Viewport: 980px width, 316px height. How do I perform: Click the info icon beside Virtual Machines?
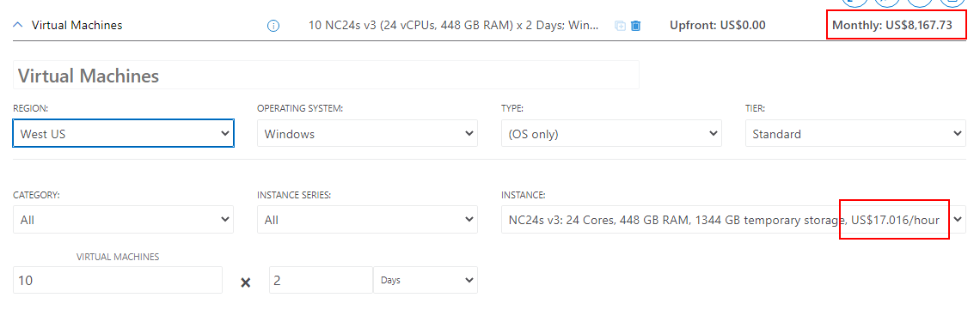click(273, 27)
